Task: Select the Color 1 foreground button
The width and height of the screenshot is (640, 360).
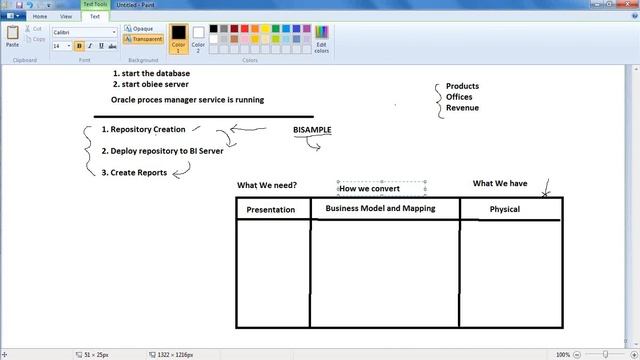Action: [x=178, y=39]
